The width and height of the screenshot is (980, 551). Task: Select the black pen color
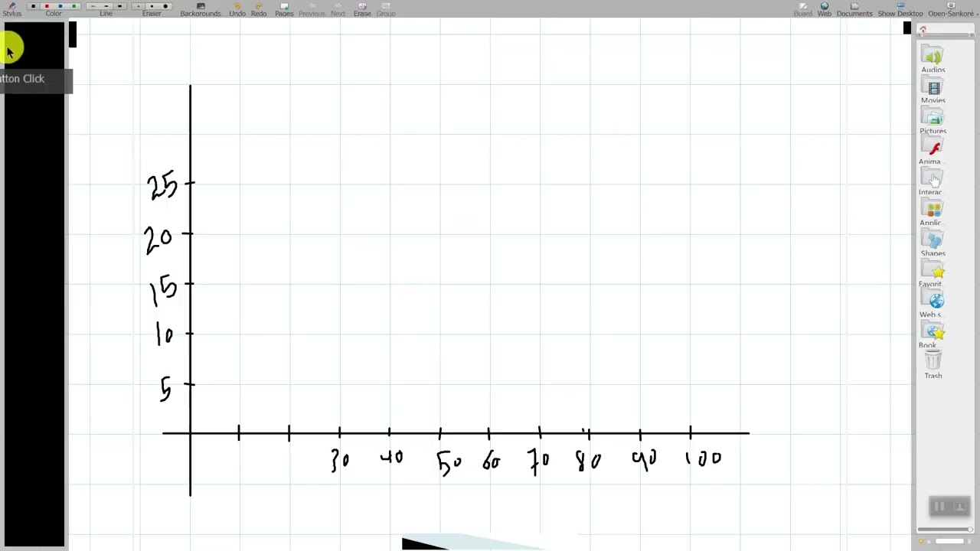33,6
